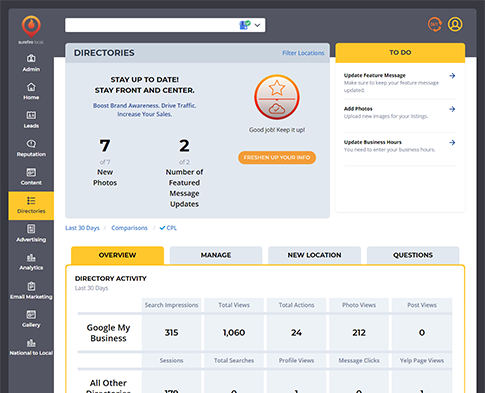Click the star badge achievement icon
This screenshot has width=485, height=393.
pyautogui.click(x=277, y=97)
